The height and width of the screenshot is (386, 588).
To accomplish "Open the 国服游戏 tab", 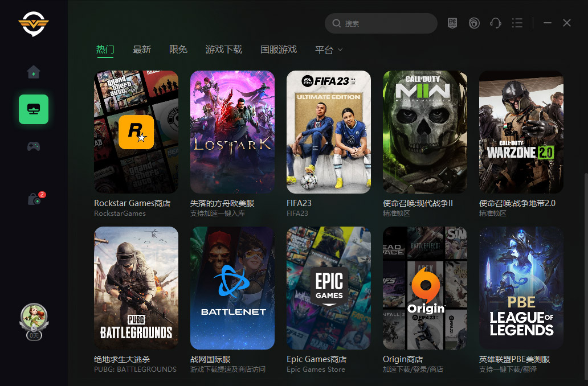I will [279, 50].
